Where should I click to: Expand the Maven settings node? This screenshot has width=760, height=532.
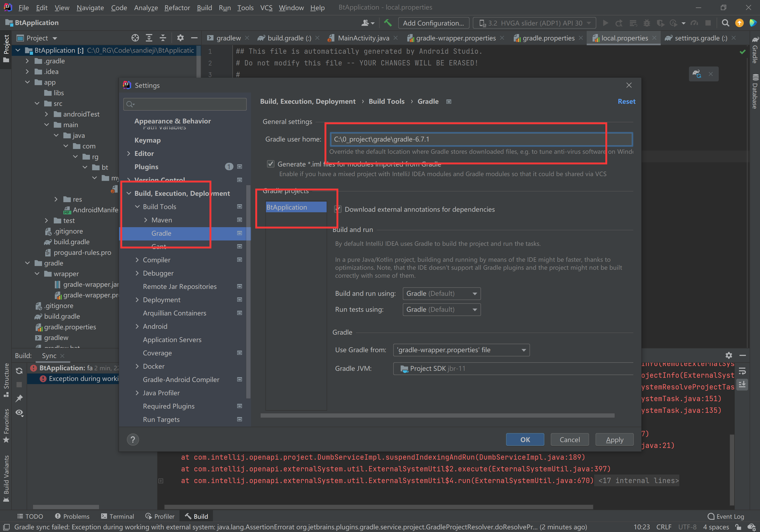[x=146, y=220]
